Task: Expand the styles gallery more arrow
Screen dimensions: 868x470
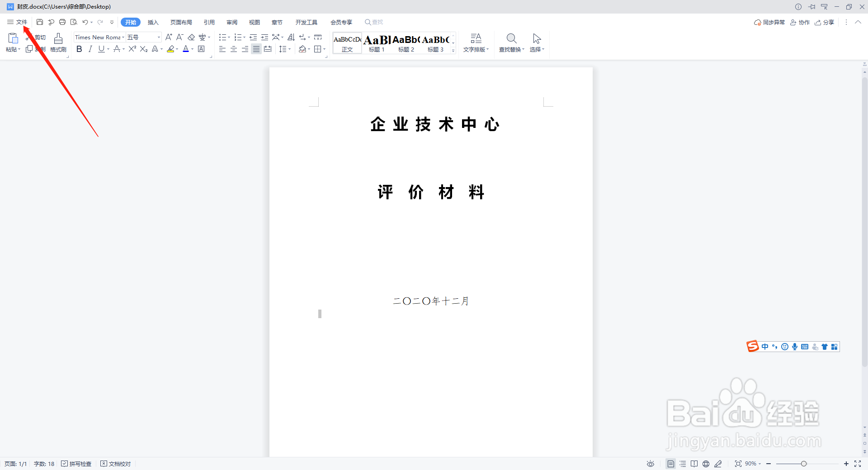Action: 453,51
